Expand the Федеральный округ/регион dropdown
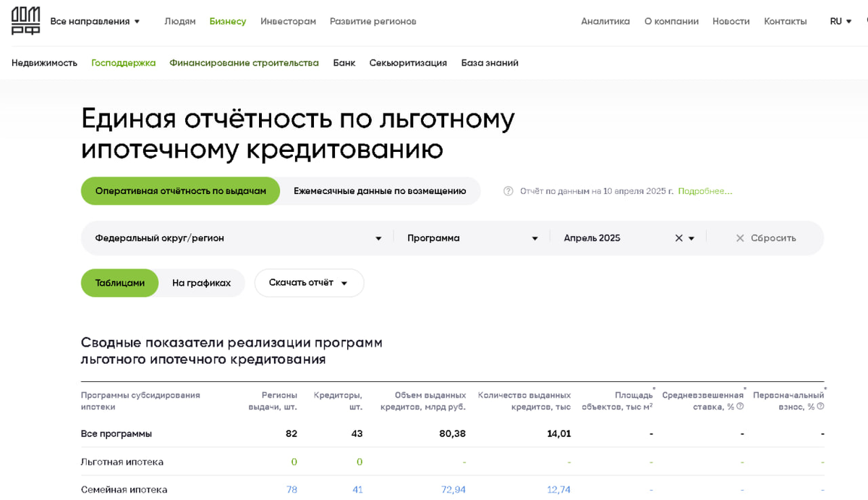Image resolution: width=868 pixels, height=500 pixels. point(238,238)
